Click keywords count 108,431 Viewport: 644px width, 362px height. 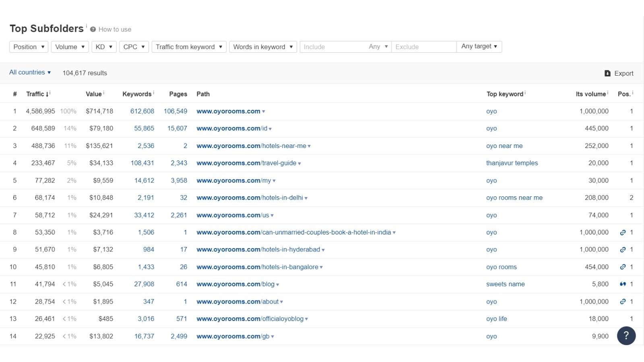(x=142, y=163)
